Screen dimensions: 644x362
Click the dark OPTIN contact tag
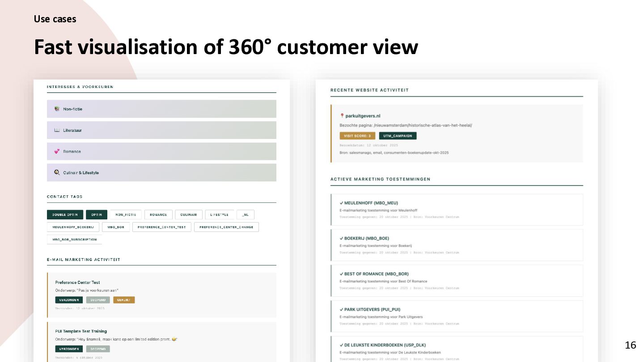tap(97, 215)
